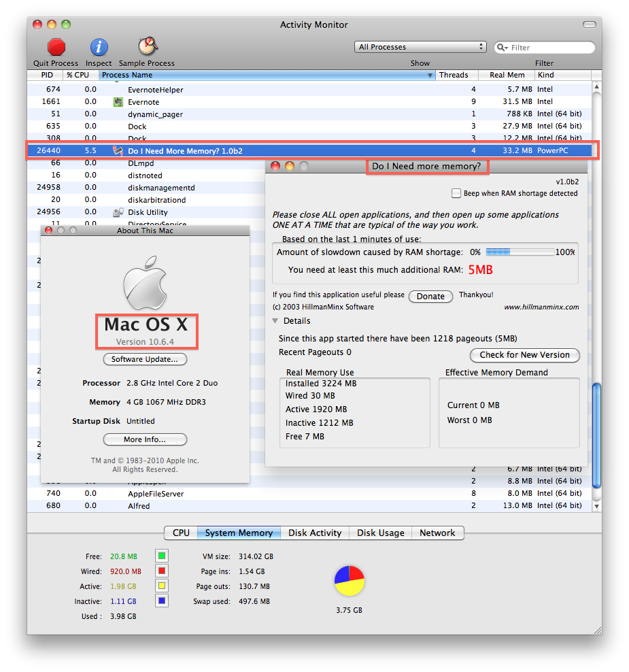The height and width of the screenshot is (672, 629).
Task: Sort by Threads column header
Action: pos(457,75)
